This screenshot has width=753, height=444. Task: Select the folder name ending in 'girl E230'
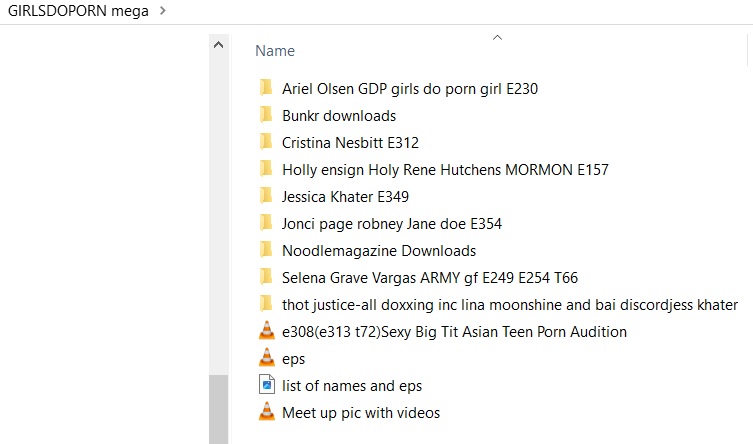[410, 89]
